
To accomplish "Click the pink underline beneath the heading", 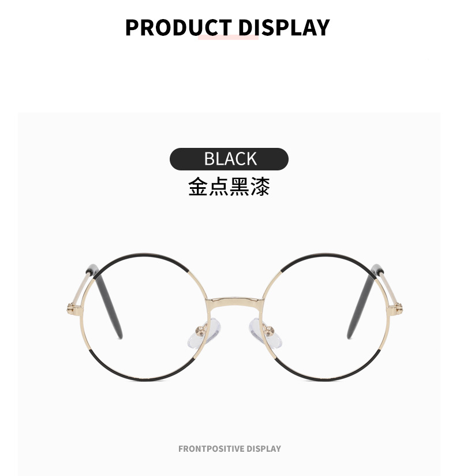I will pyautogui.click(x=228, y=37).
